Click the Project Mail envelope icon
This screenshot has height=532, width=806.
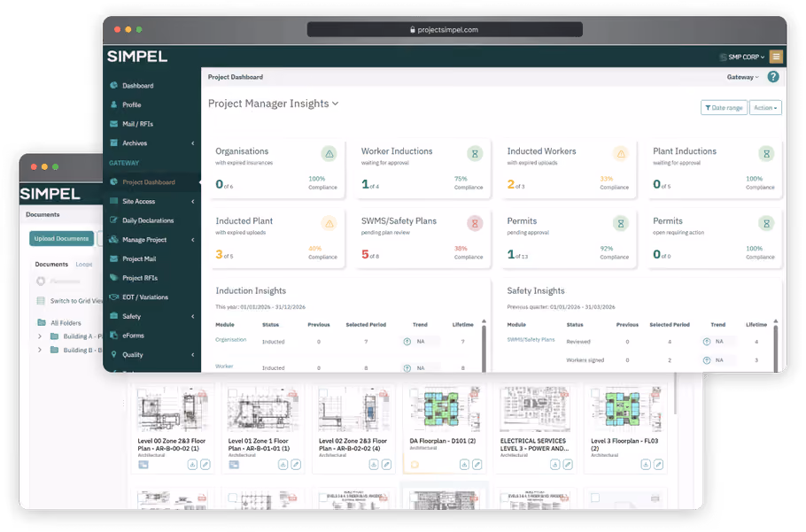[113, 258]
